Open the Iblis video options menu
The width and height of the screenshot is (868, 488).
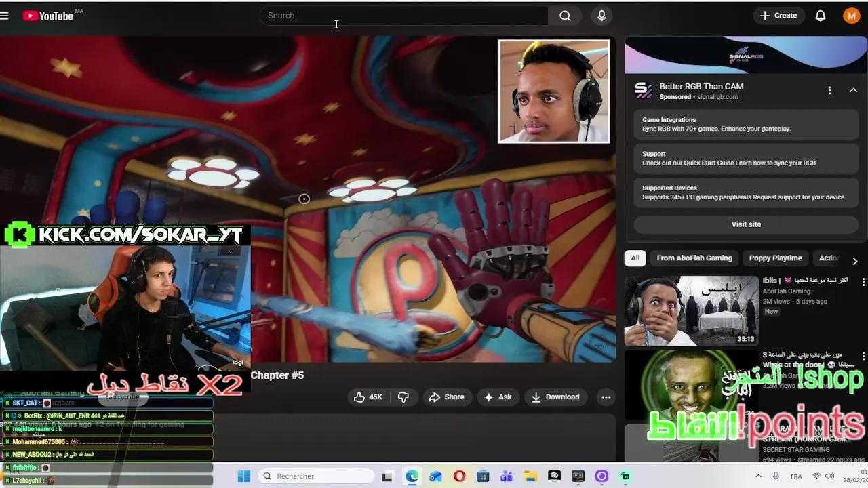tap(863, 281)
